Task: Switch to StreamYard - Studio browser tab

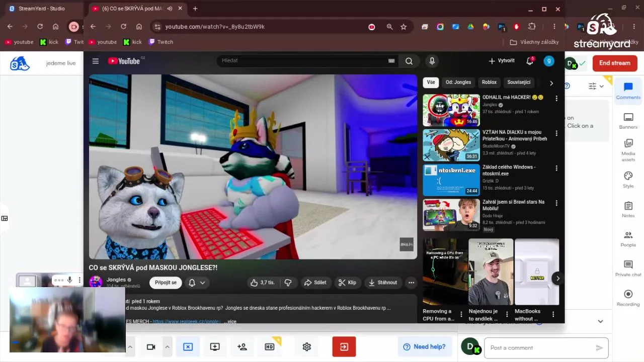Action: pos(41,9)
